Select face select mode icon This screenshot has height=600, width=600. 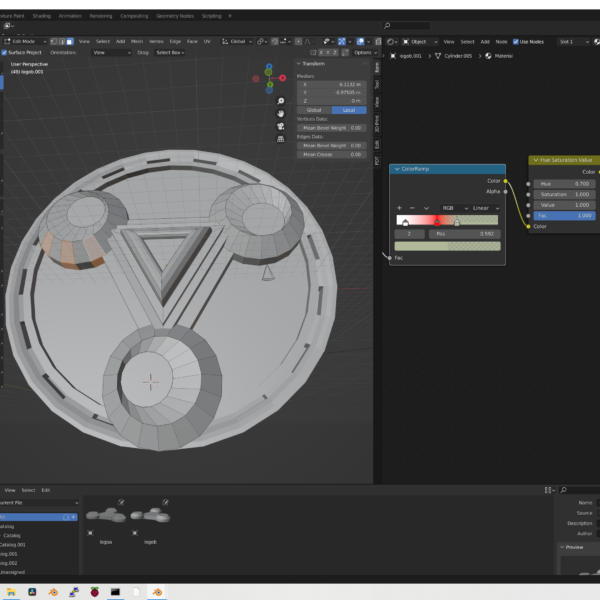68,42
